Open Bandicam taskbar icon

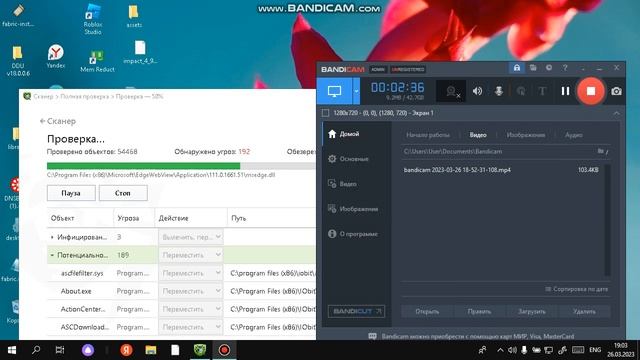[224, 350]
